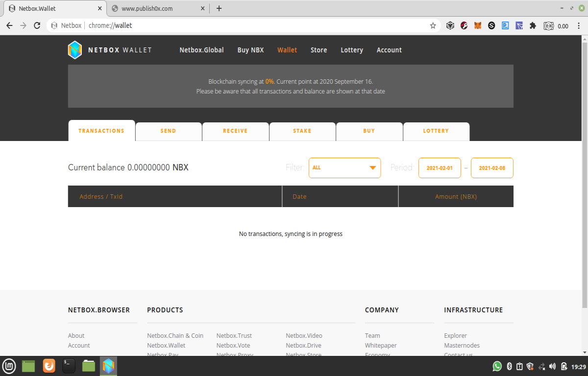Open the About footer link
The image size is (588, 376).
[76, 335]
